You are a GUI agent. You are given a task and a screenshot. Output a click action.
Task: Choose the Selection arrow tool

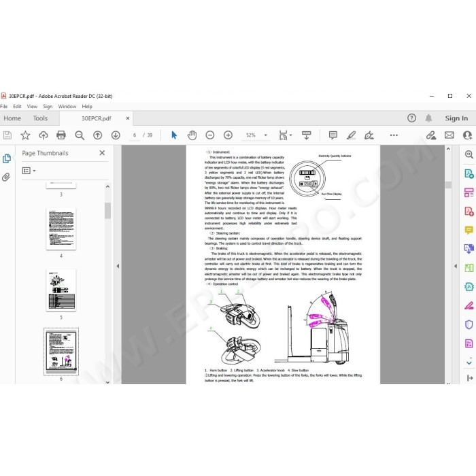click(174, 135)
